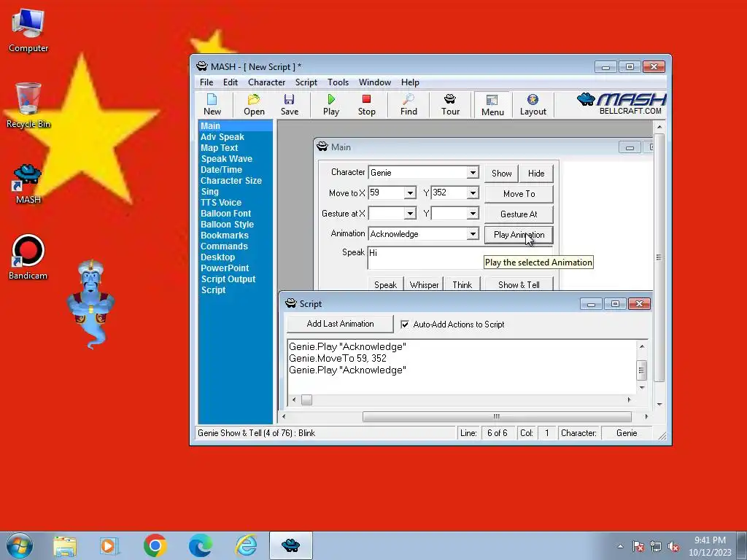Open the Move to X dropdown
The image size is (747, 560).
pyautogui.click(x=410, y=192)
